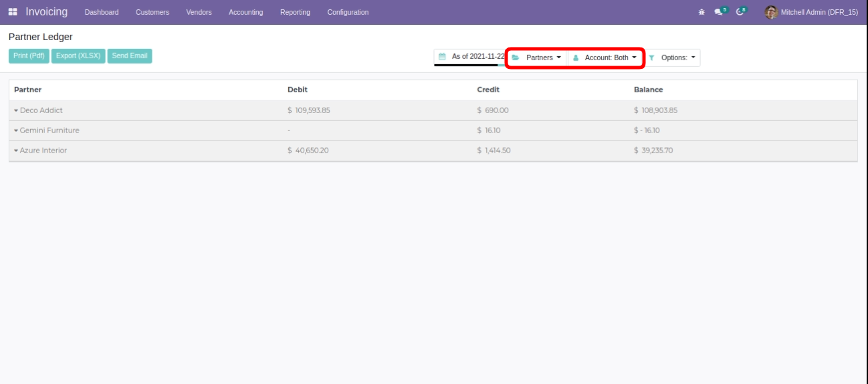Open the conversations messages icon

pos(720,12)
